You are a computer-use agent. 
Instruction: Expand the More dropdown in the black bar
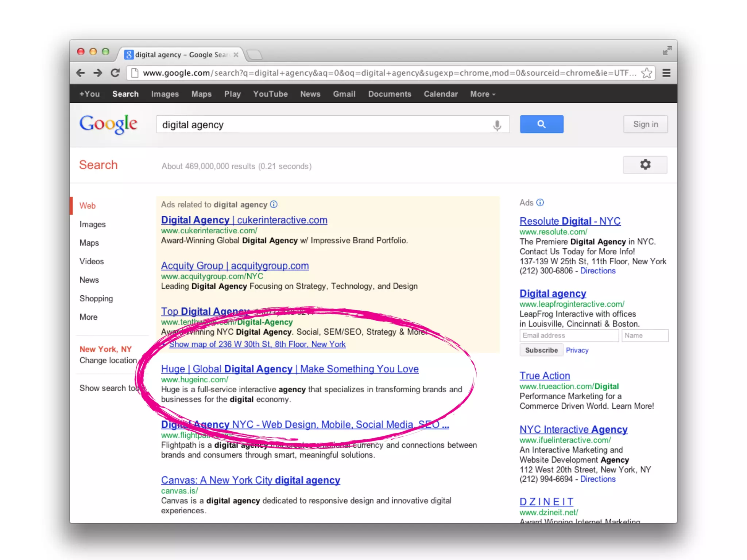[482, 94]
